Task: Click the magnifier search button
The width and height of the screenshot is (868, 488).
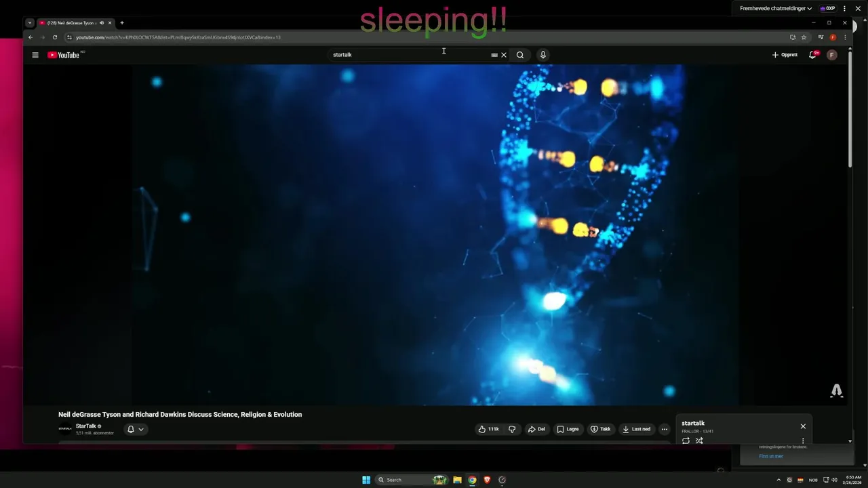Action: tap(520, 55)
